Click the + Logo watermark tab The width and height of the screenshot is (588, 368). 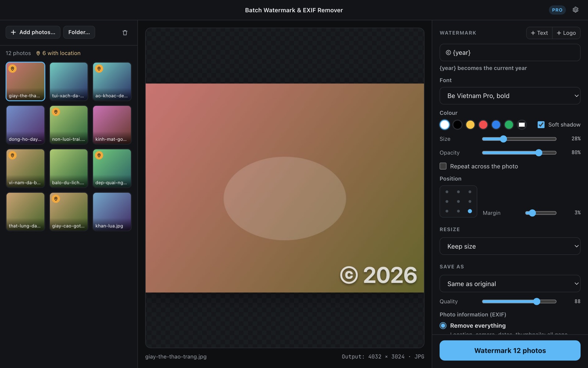click(566, 33)
